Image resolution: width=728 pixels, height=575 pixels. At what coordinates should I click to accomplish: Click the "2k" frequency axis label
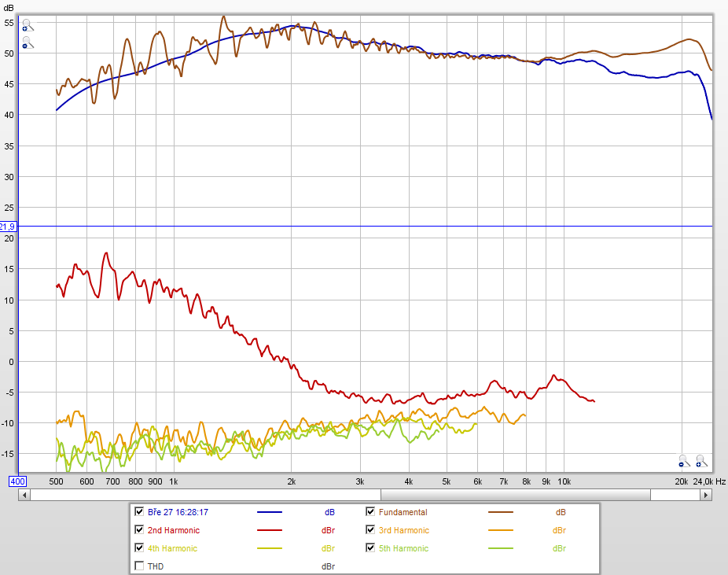pos(292,481)
